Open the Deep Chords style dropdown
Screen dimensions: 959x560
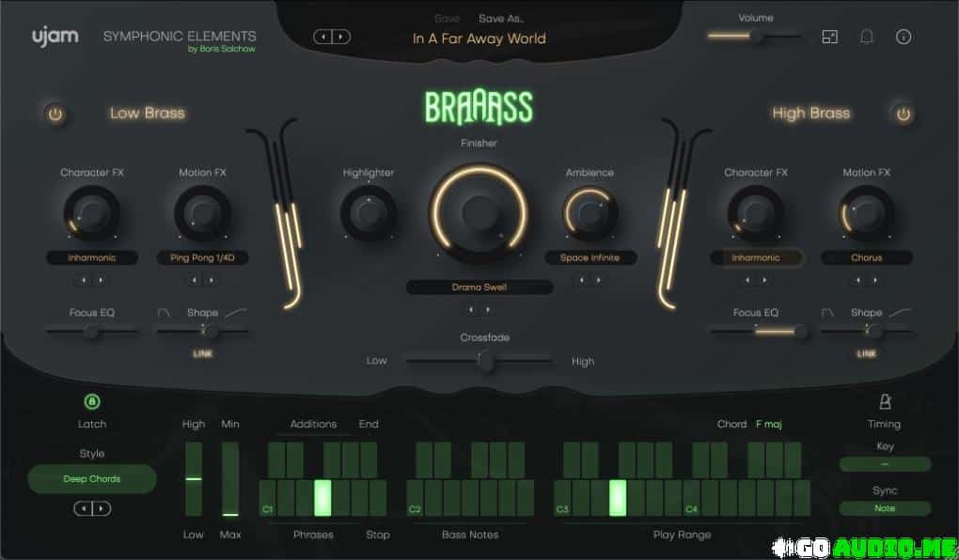pyautogui.click(x=91, y=478)
